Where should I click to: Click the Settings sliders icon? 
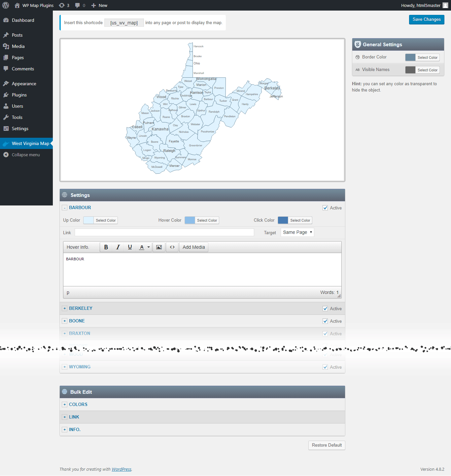pyautogui.click(x=6, y=128)
